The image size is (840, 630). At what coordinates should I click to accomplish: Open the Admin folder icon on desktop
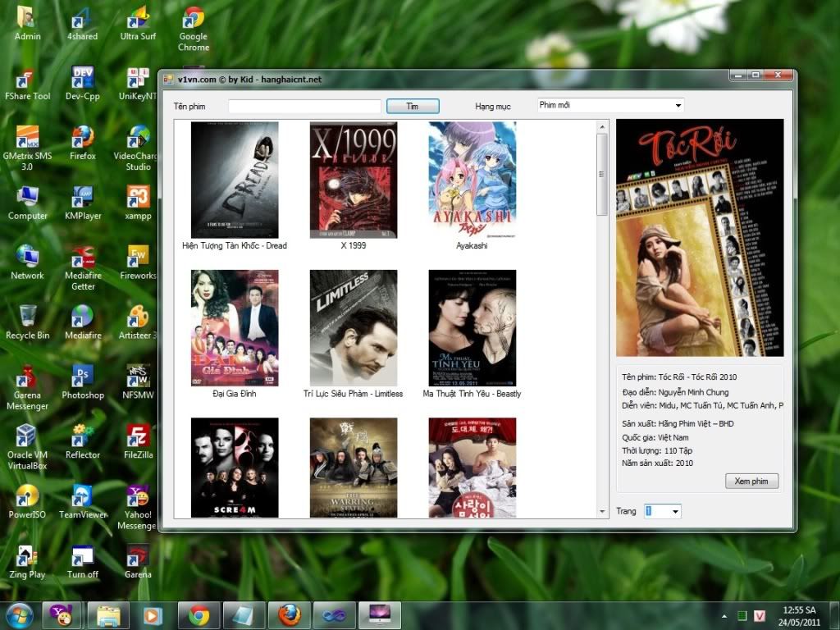(x=27, y=23)
